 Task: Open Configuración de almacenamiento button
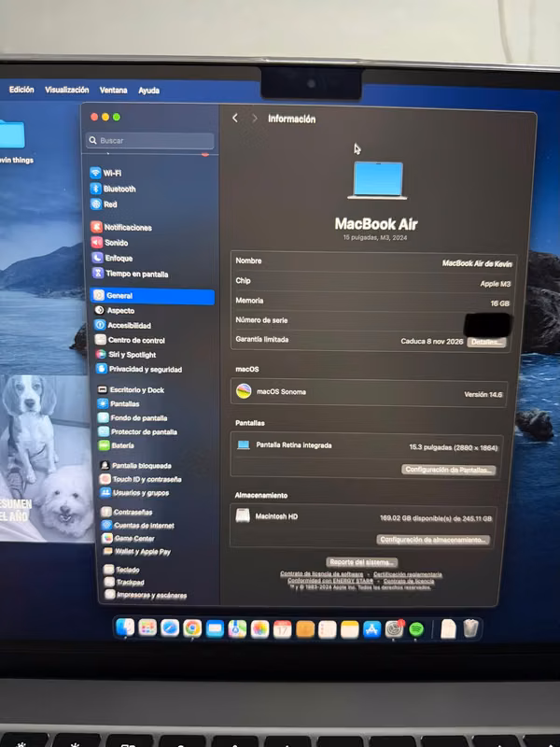pyautogui.click(x=433, y=540)
